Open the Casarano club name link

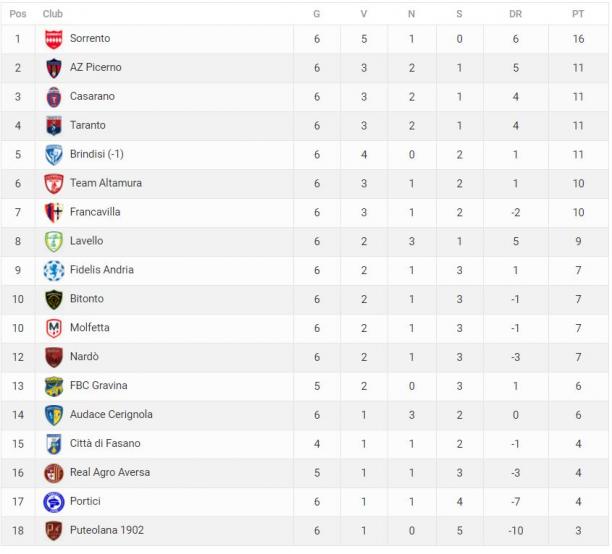click(92, 96)
